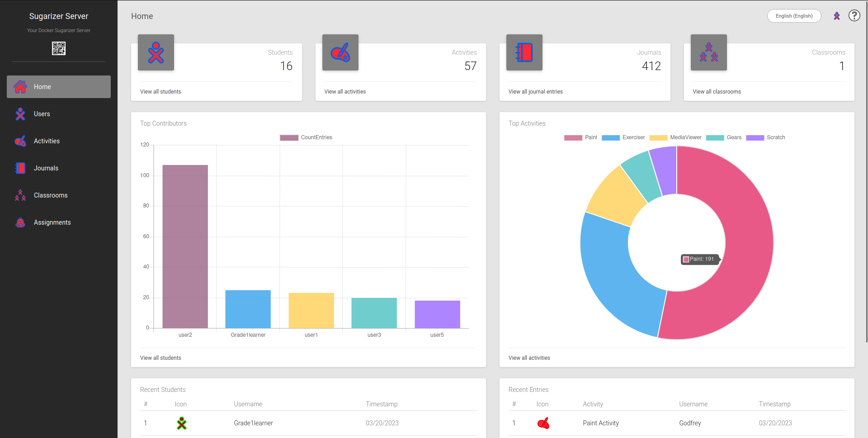
Task: Toggle the MediaViewer legend item
Action: tap(675, 137)
